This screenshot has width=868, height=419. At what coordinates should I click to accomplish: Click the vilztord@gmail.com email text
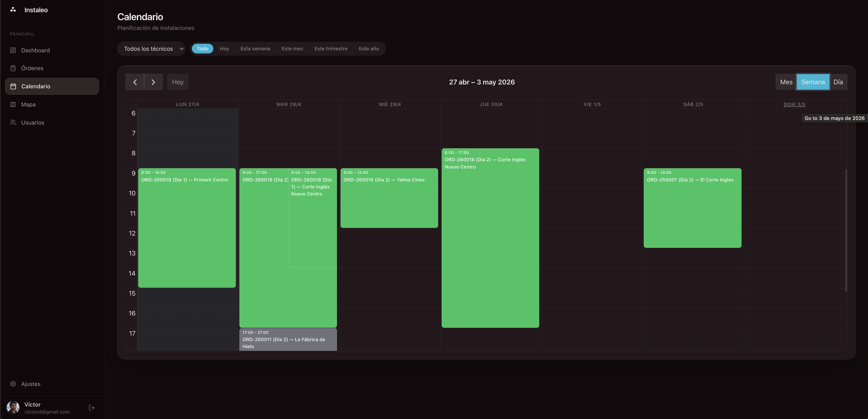(47, 412)
